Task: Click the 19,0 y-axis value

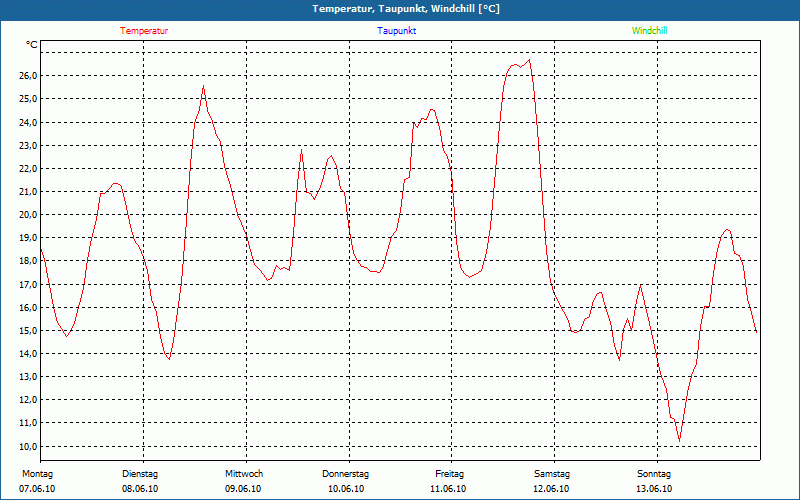Action: pos(29,238)
